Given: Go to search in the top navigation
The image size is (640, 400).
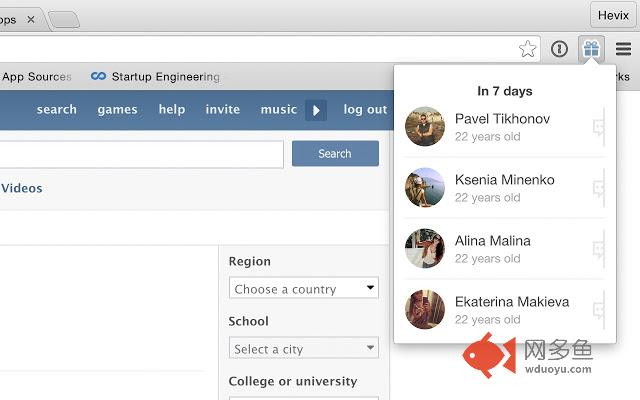Looking at the screenshot, I should tap(57, 109).
